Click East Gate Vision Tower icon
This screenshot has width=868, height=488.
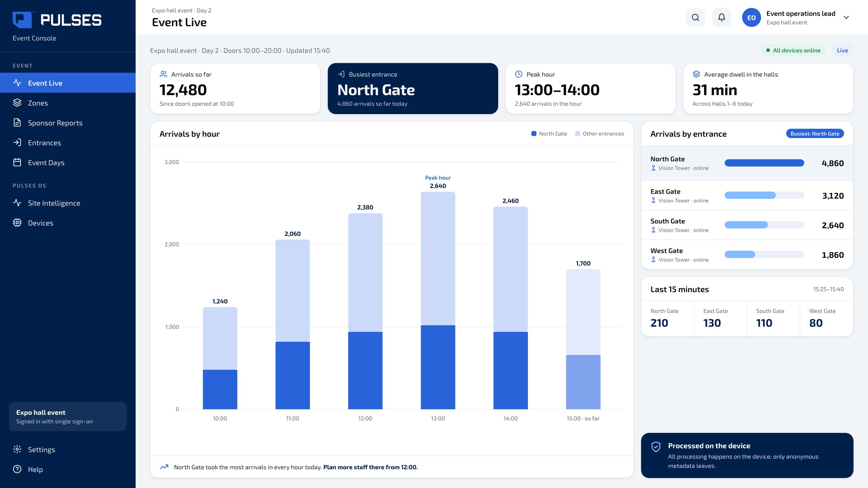click(x=653, y=200)
